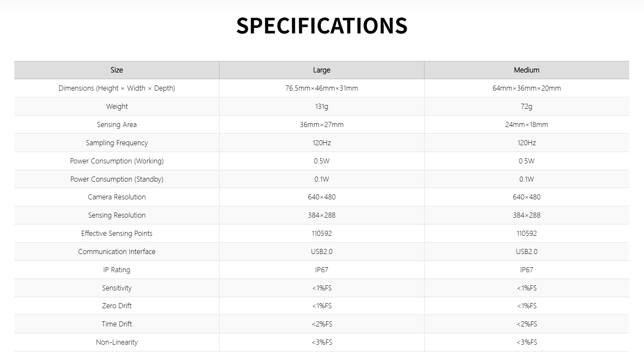
Task: Click the 64mm×36mm×20mm dimensions value
Action: (526, 88)
